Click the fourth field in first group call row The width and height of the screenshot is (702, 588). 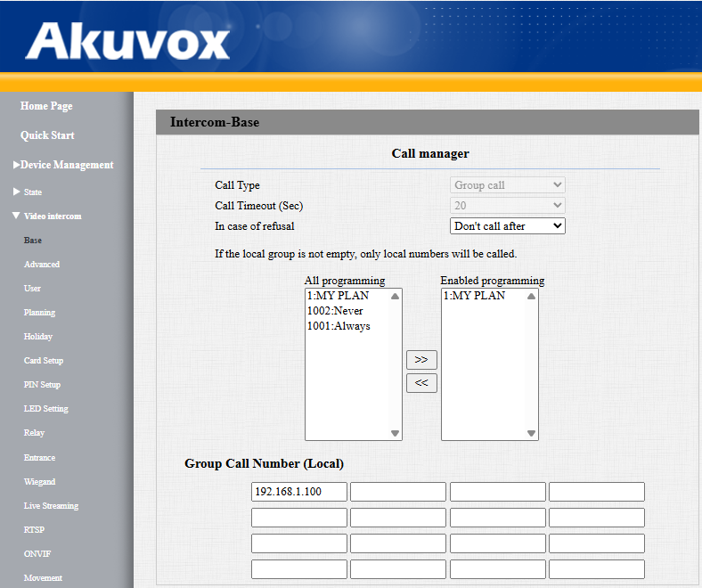click(x=597, y=492)
